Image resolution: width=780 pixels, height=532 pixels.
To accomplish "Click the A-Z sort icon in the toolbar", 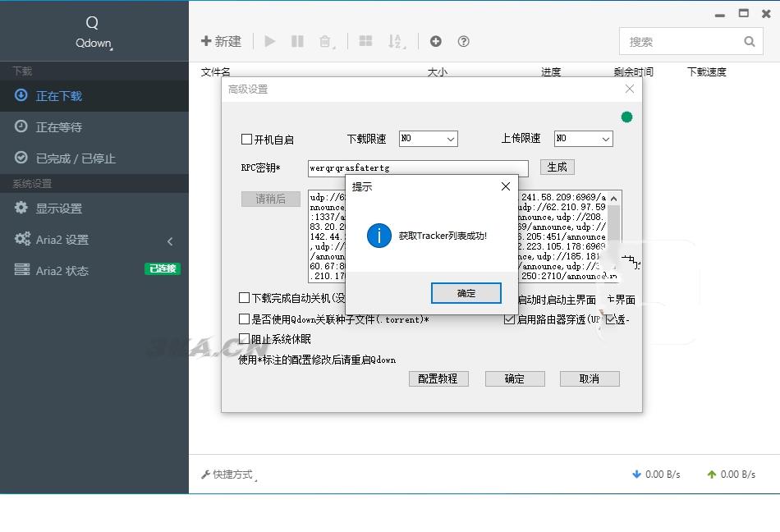I will [x=396, y=41].
